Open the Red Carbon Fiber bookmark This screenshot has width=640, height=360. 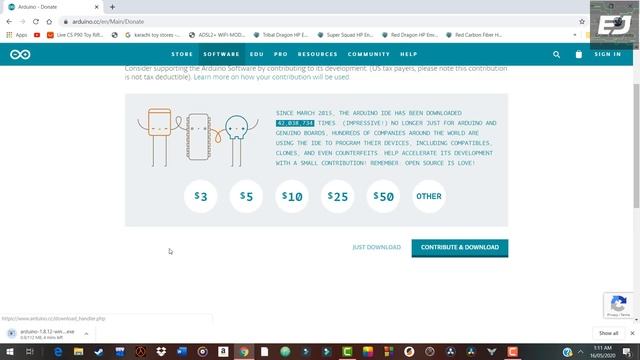point(474,35)
